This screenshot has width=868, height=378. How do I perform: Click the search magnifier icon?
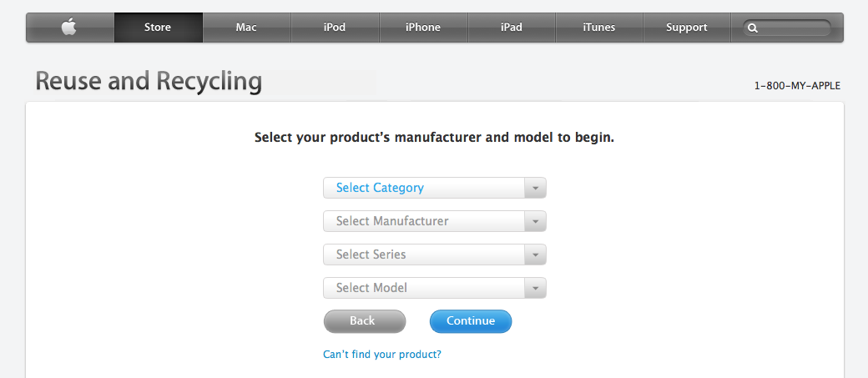(x=753, y=28)
